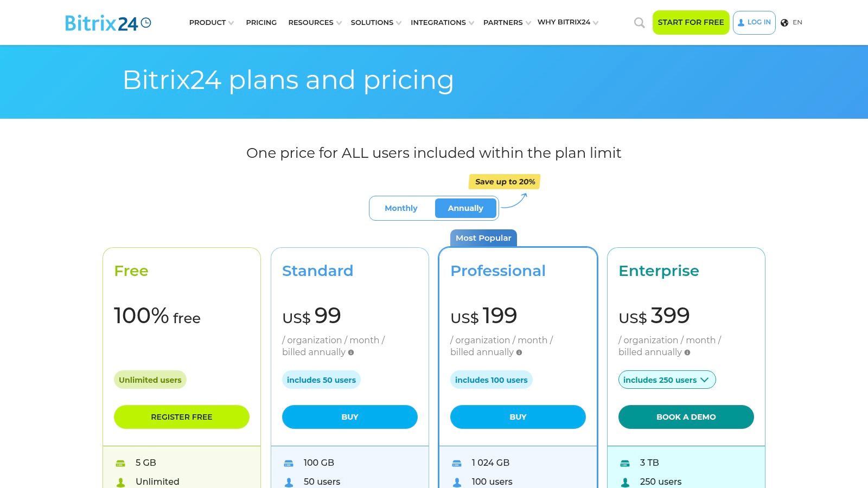The height and width of the screenshot is (488, 868).
Task: Go to the Pricing menu item
Action: click(261, 23)
